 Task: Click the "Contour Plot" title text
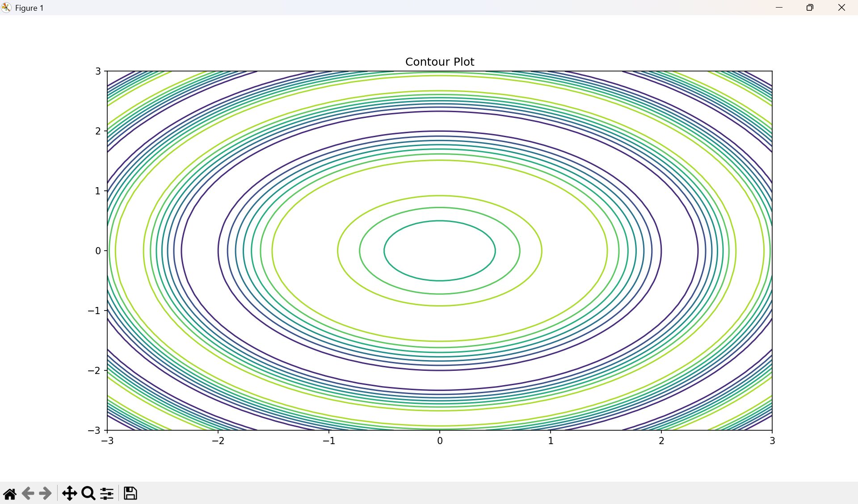point(439,62)
